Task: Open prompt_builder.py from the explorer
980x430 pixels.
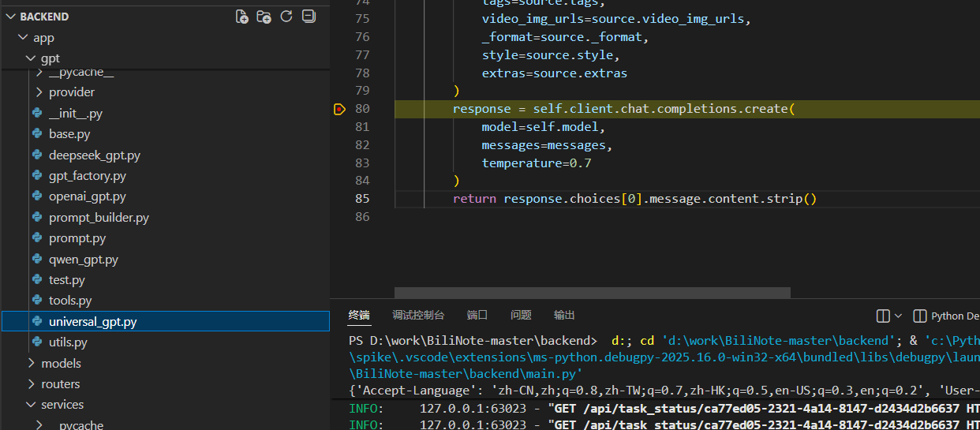Action: 99,218
